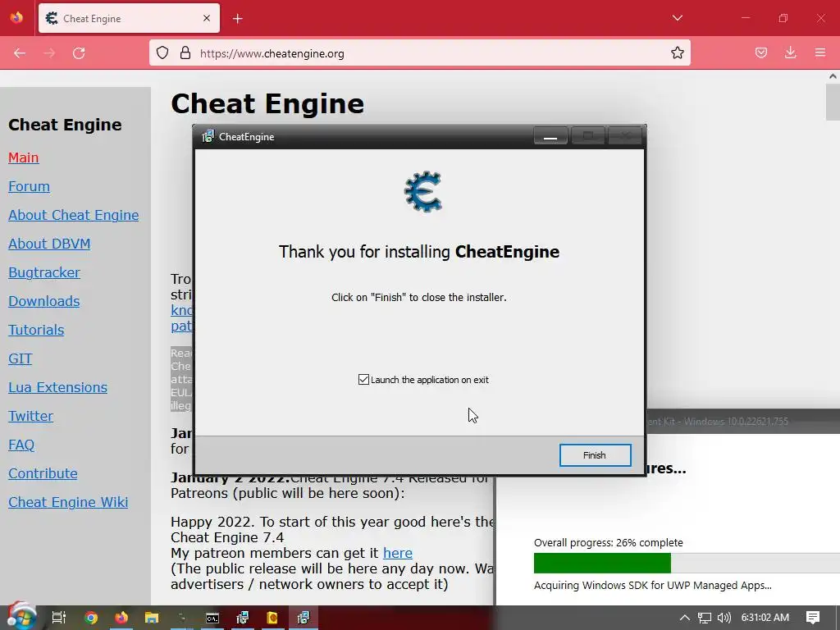Screen dimensions: 840x630
Task: Click the Finish button in the installer
Action: tap(595, 454)
